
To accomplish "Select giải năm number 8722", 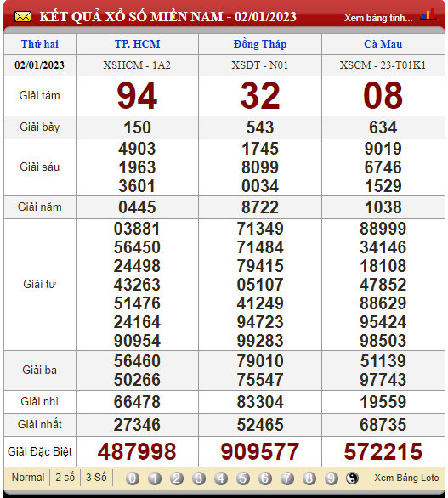I will pos(260,207).
